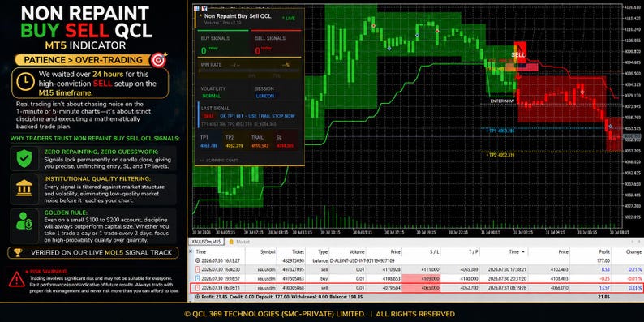Click the red S/L cell 4109.000
This screenshot has height=322, width=644.
click(x=421, y=278)
